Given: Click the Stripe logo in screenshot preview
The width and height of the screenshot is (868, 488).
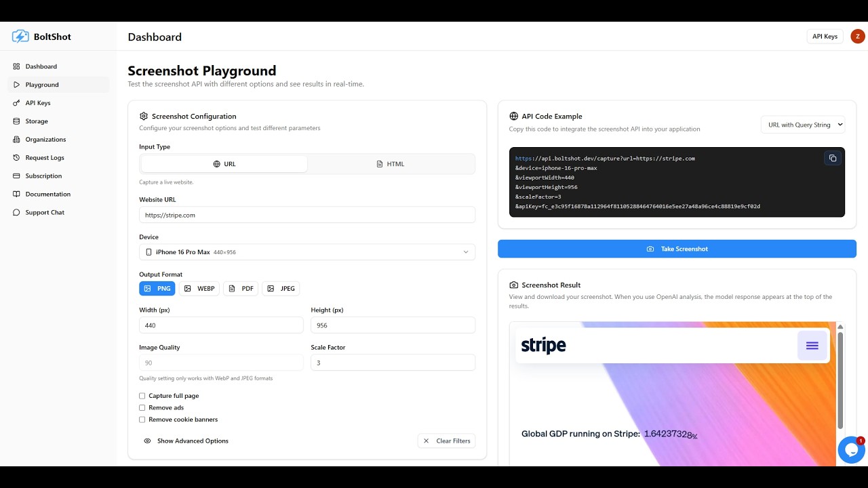Looking at the screenshot, I should pyautogui.click(x=543, y=346).
